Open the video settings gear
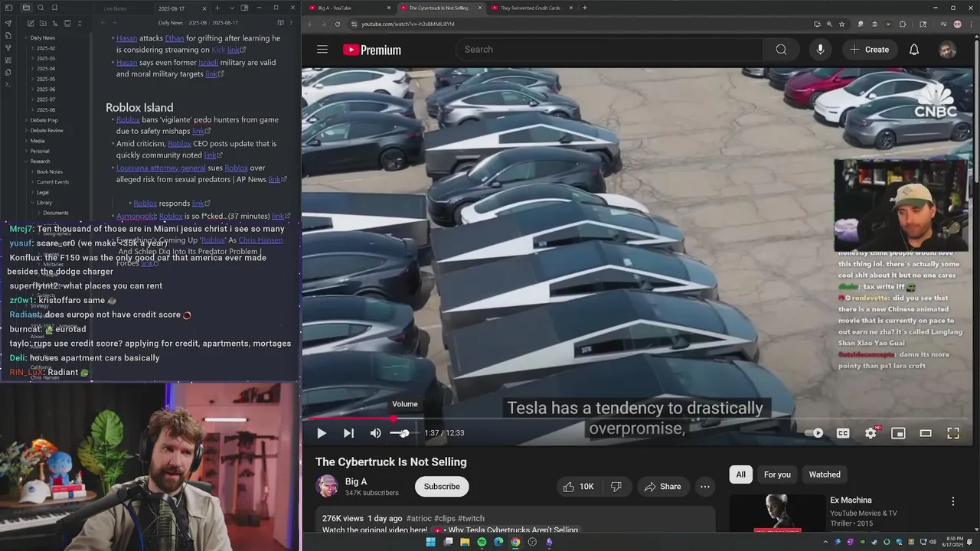The height and width of the screenshot is (551, 980). click(871, 433)
